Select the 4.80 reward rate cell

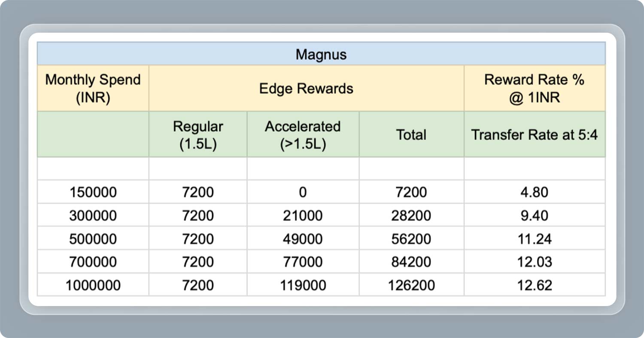coord(534,192)
